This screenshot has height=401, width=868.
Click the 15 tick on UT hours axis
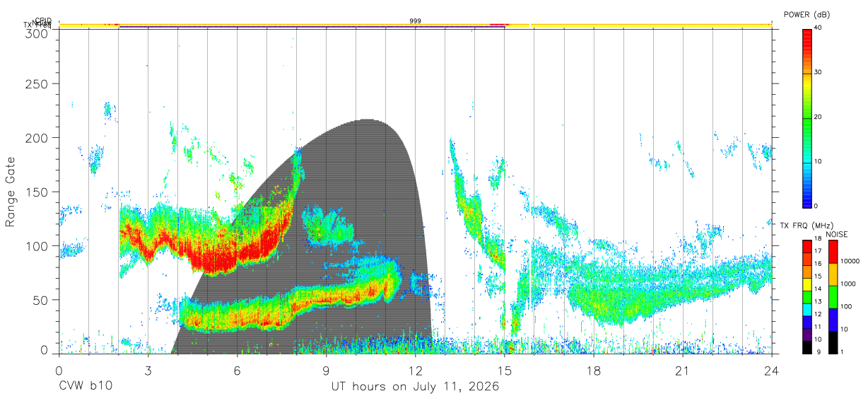[x=504, y=370]
